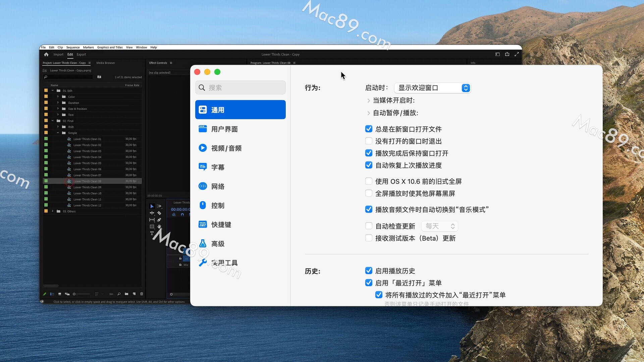Uncheck 总是在新窗口打开文件 checkbox
Viewport: 644px width, 362px height.
tap(369, 129)
